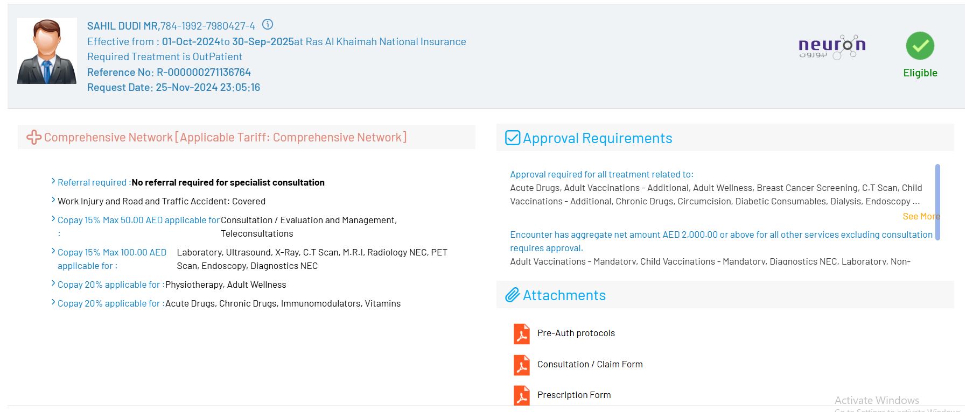The height and width of the screenshot is (412, 980).
Task: Open the Consultation / Claim Form PDF icon
Action: coord(521,365)
